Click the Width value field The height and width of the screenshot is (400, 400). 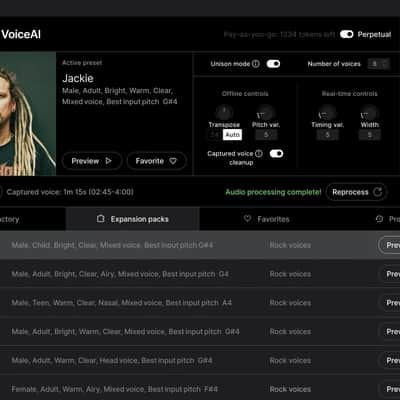pyautogui.click(x=370, y=135)
